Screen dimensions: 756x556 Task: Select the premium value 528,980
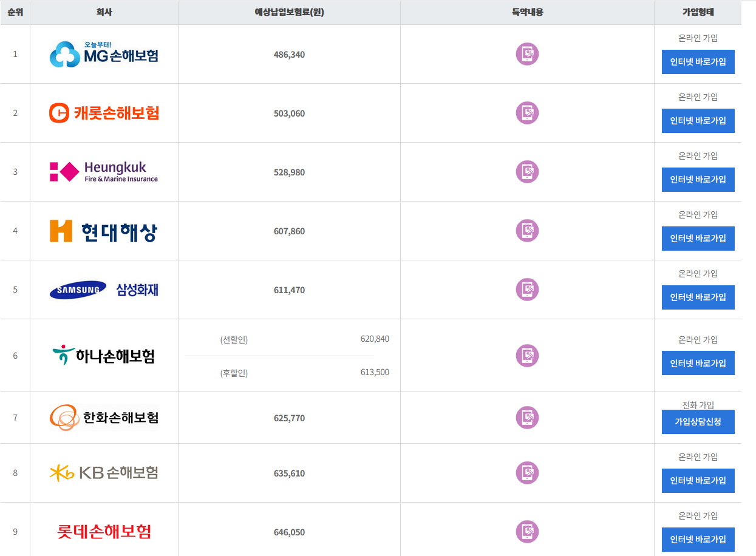point(289,172)
